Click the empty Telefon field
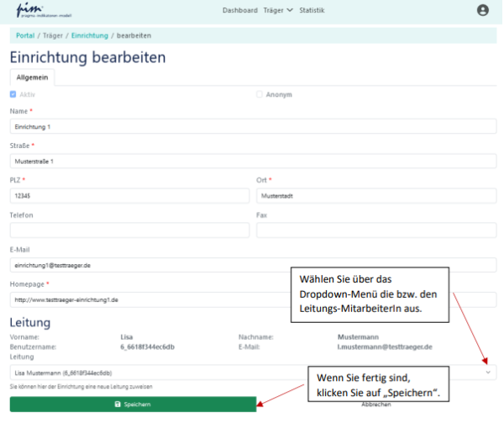The height and width of the screenshot is (423, 504). point(129,230)
